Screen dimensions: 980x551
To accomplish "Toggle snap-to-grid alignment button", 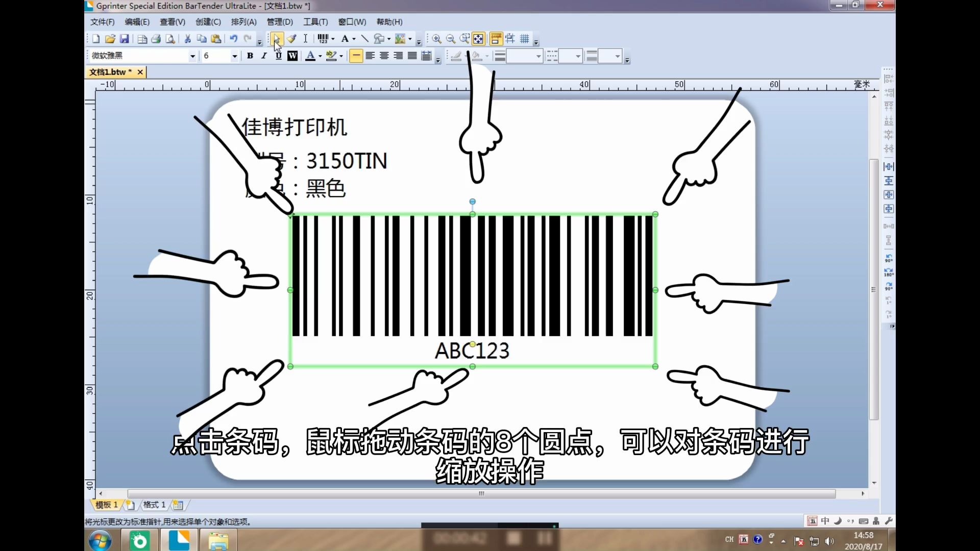I will pos(510,39).
